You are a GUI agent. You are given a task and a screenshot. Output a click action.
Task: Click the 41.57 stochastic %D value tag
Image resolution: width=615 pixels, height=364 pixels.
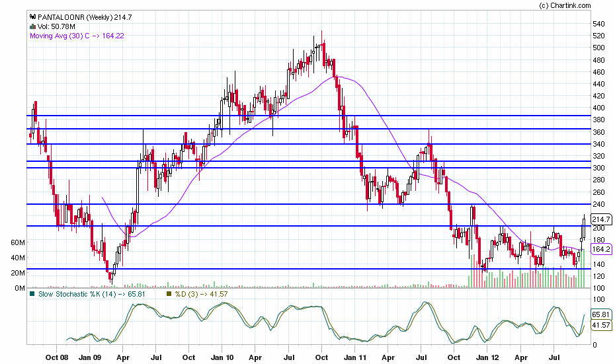click(601, 325)
